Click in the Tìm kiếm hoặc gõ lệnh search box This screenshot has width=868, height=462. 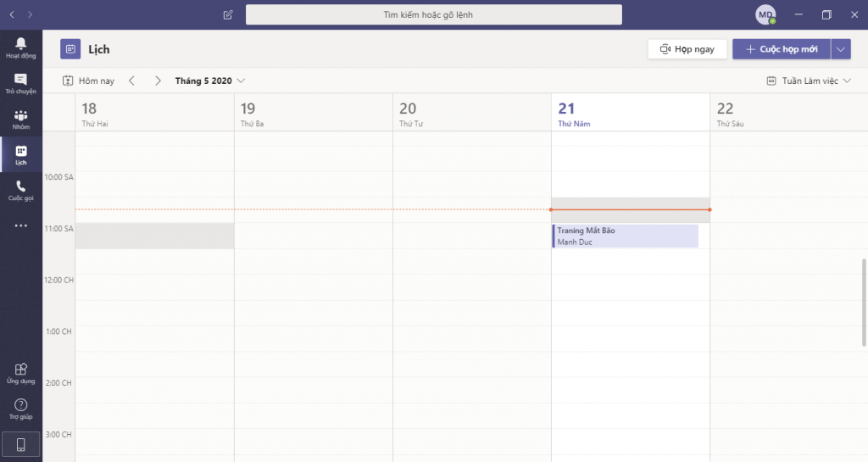click(433, 15)
